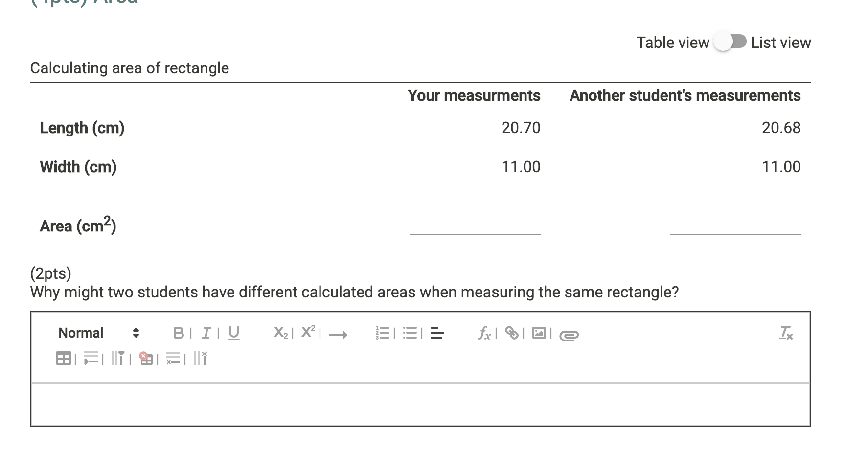Toggle italic formatting
Viewport: 868px width, 453px height.
(x=206, y=333)
